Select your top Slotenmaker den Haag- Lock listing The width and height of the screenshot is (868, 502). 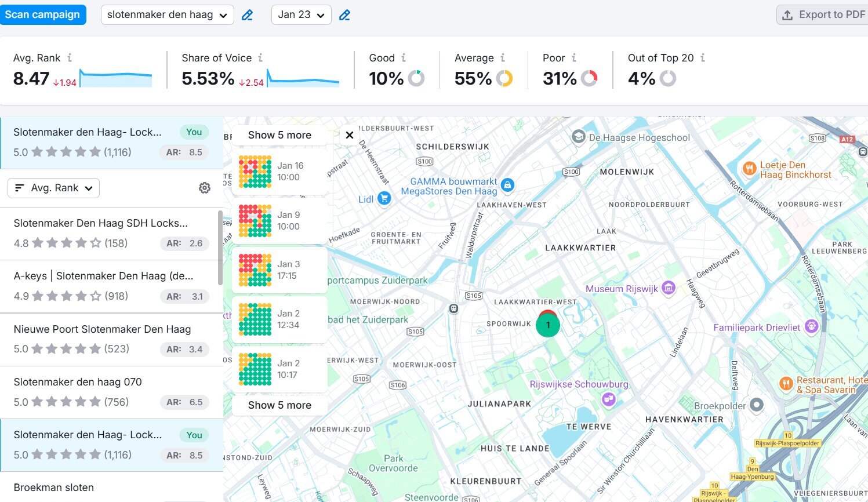click(x=111, y=143)
